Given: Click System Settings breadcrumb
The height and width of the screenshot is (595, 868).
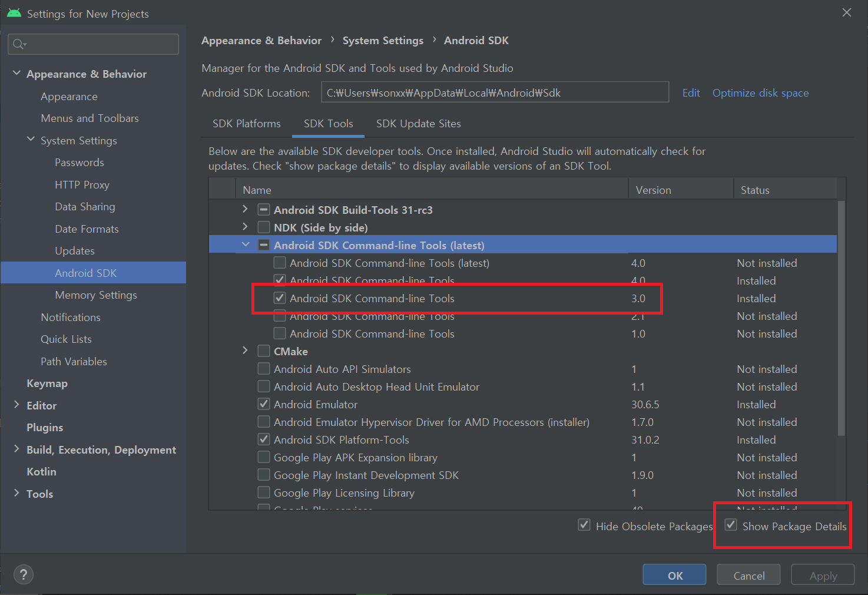Looking at the screenshot, I should click(x=383, y=41).
